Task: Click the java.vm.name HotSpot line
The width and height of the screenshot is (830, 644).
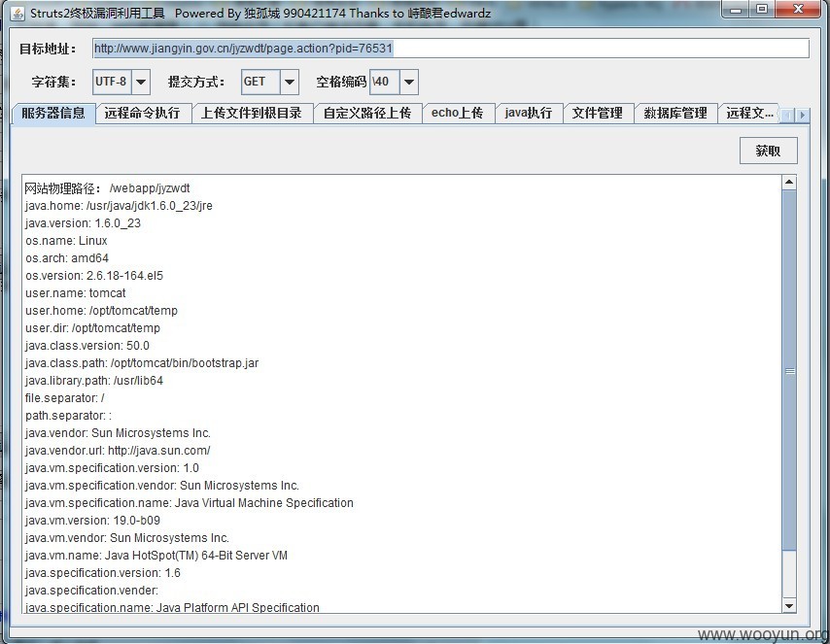Action: click(156, 555)
